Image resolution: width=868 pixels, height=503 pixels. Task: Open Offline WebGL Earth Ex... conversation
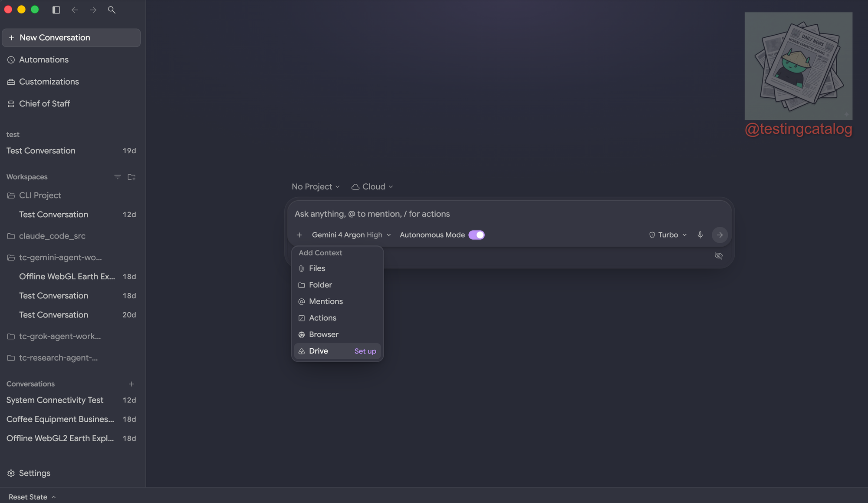(71, 277)
